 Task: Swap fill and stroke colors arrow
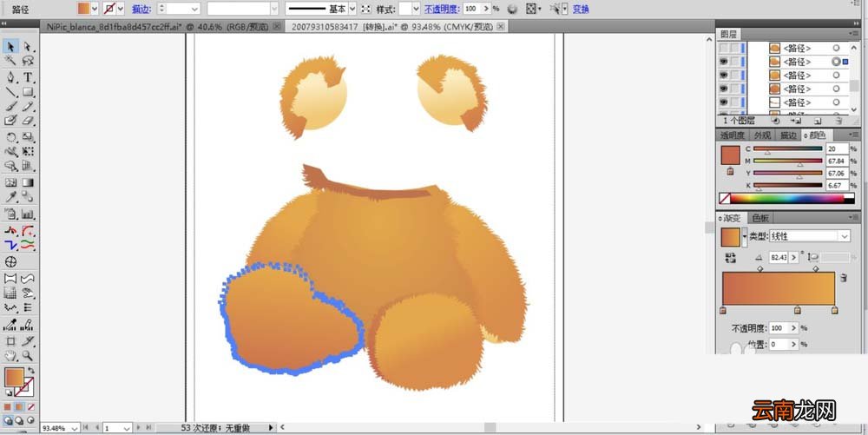pyautogui.click(x=31, y=370)
